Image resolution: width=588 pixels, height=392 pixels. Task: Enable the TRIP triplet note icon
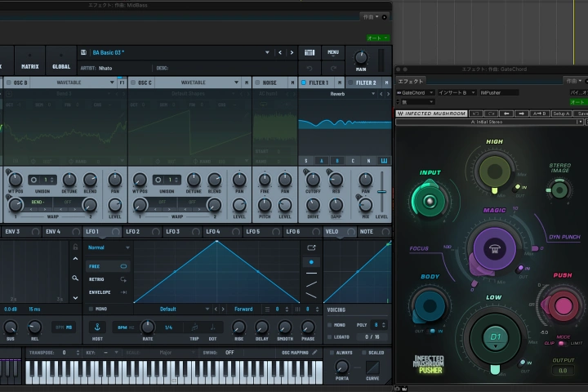[194, 327]
